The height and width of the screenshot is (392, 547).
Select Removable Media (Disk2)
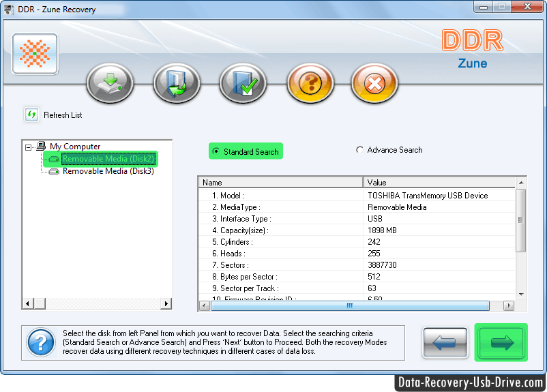click(x=108, y=159)
